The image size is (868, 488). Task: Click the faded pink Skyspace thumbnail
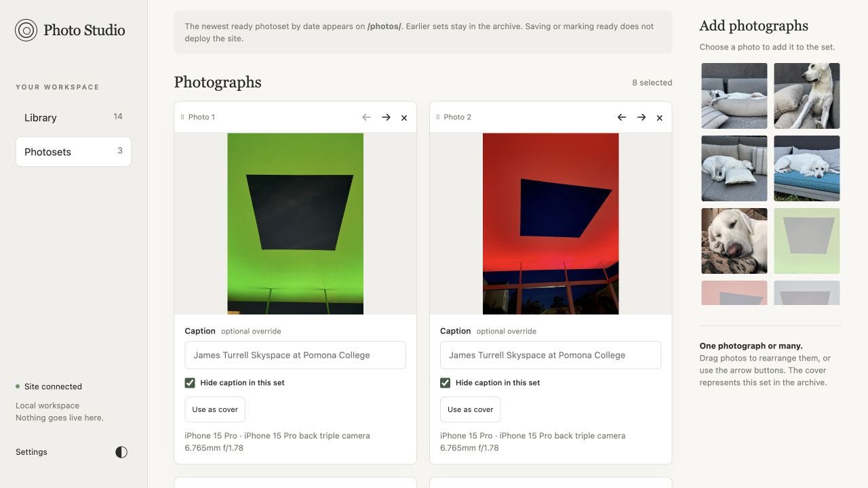click(734, 293)
